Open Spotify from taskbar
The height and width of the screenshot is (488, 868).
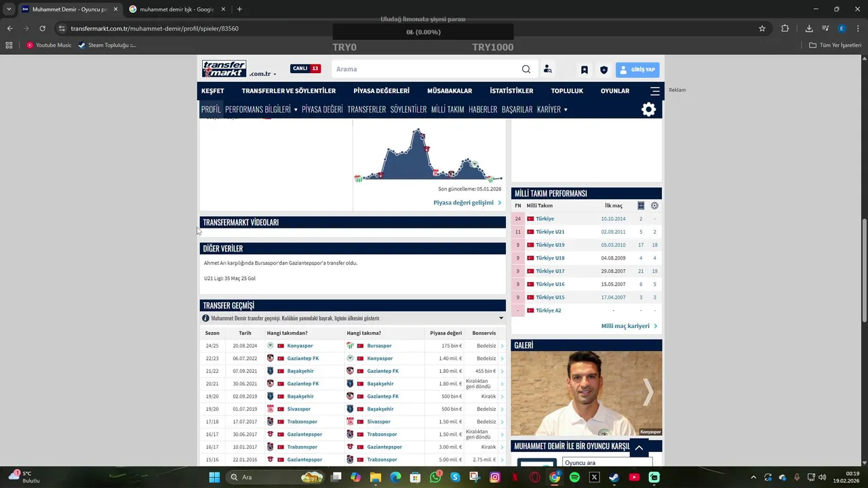point(574,477)
